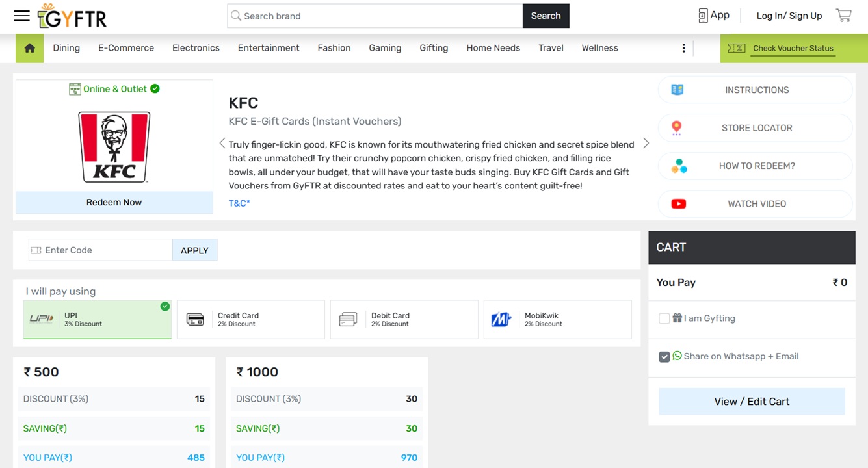Select UPI 3% Discount payment option
Viewport: 868px width, 468px height.
coord(98,319)
